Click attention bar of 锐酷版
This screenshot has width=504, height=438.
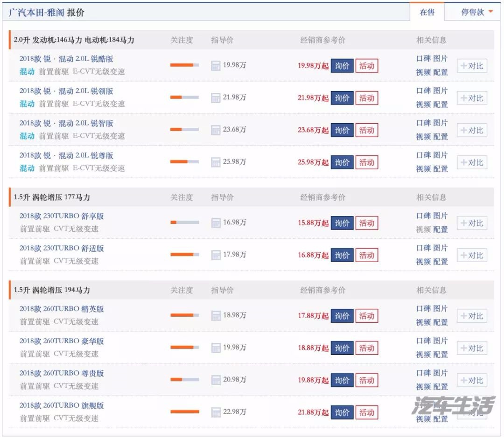(x=184, y=65)
